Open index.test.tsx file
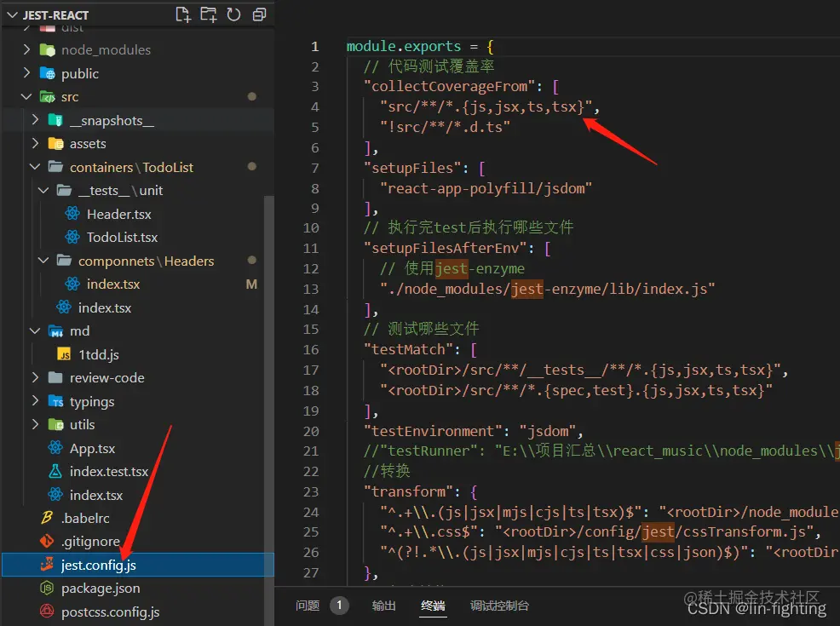 coord(109,471)
